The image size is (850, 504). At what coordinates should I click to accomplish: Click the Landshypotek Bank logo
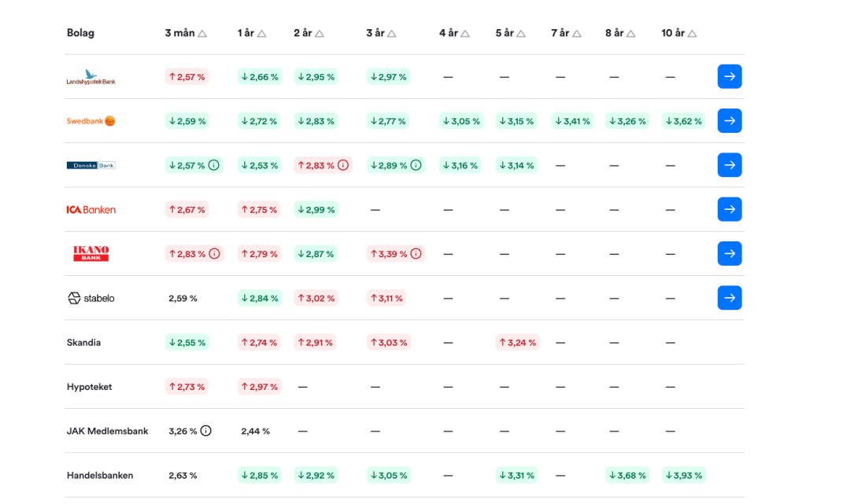[91, 77]
